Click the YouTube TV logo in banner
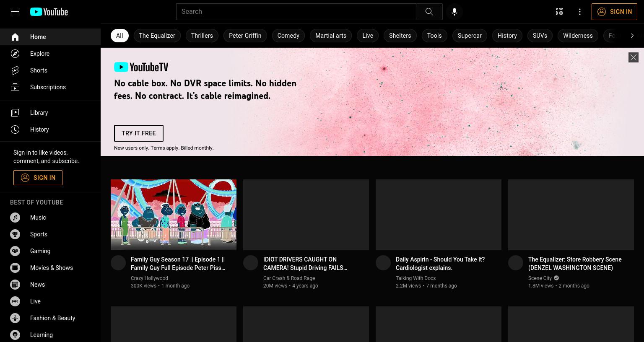Image resolution: width=644 pixels, height=342 pixels. point(141,67)
